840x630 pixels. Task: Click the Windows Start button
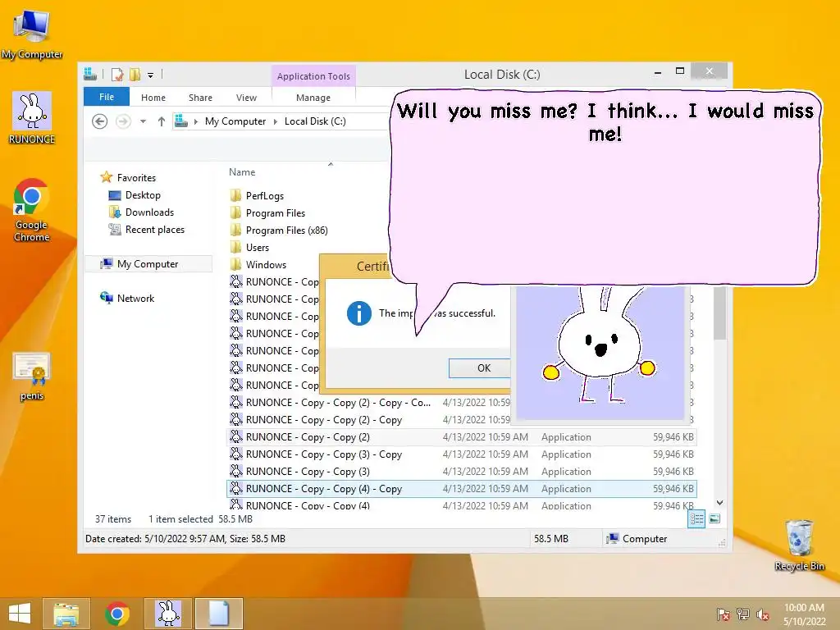pos(20,614)
